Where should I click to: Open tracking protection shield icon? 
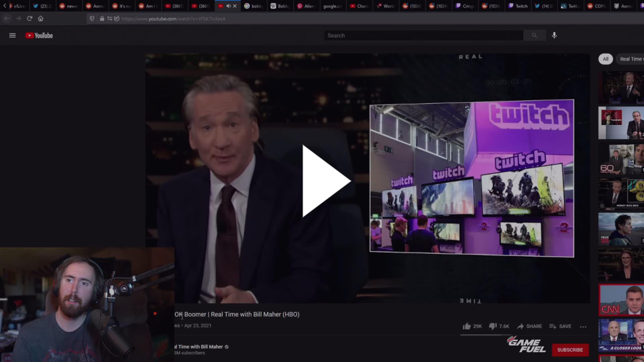92,18
